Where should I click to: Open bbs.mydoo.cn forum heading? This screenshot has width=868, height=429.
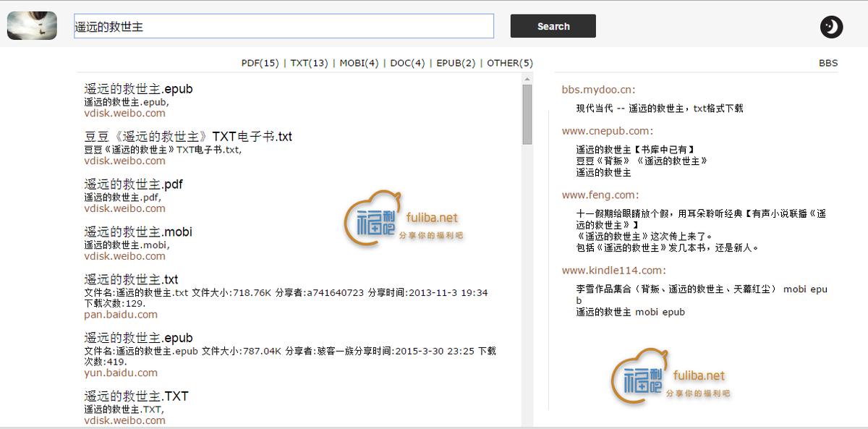tap(599, 90)
